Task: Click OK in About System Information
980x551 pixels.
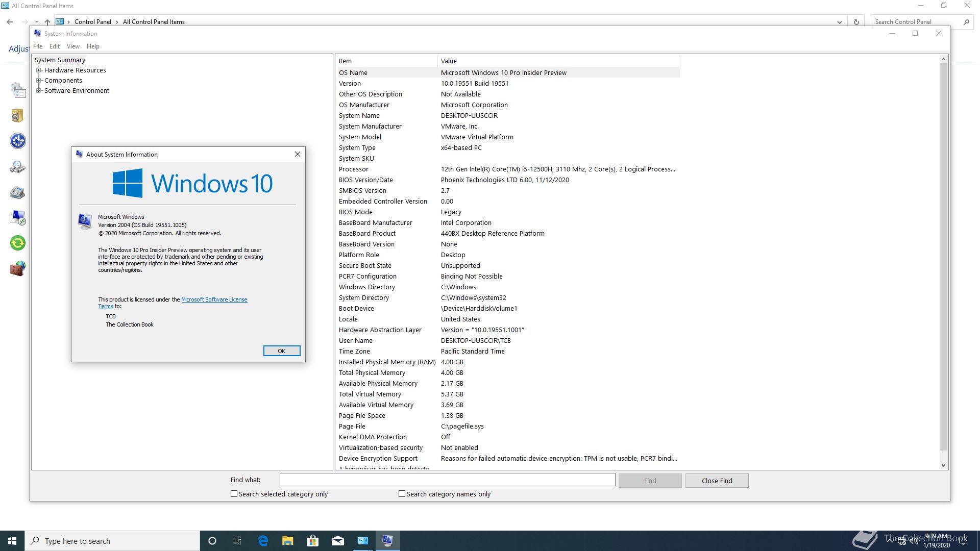Action: (282, 351)
